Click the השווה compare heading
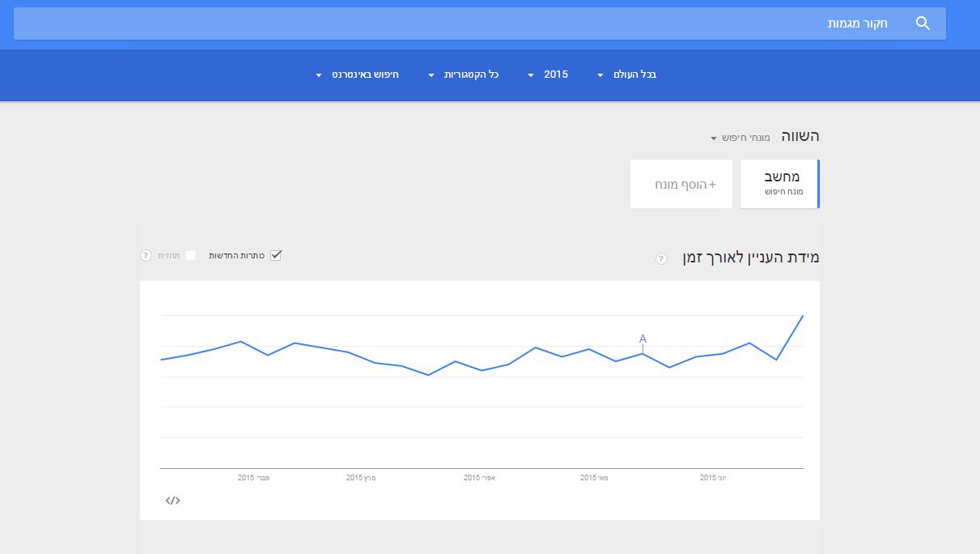 800,136
